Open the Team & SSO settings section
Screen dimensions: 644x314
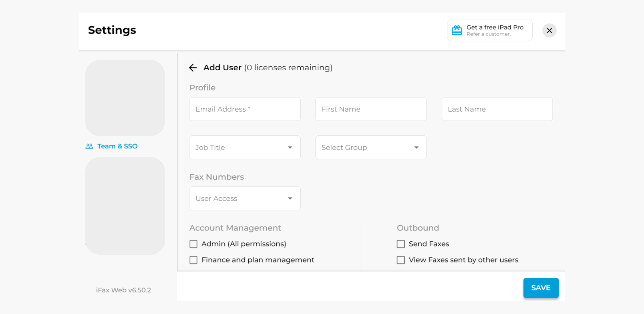click(x=112, y=146)
